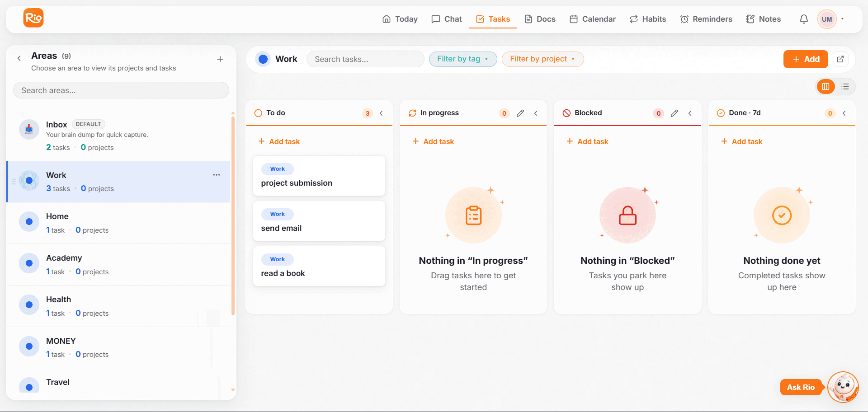Image resolution: width=868 pixels, height=412 pixels.
Task: Select the MONEY area
Action: point(118,347)
